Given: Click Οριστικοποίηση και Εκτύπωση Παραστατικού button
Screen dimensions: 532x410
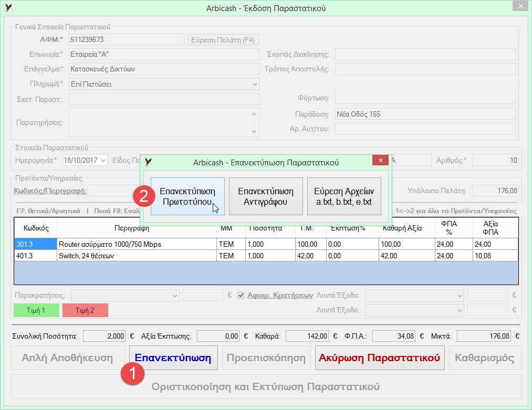Looking at the screenshot, I should point(266,386).
